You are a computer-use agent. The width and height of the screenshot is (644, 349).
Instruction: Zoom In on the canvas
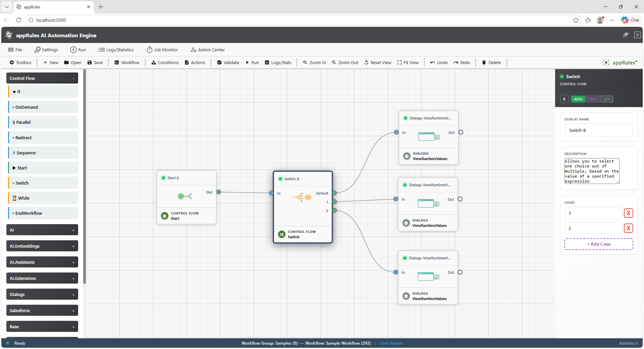pyautogui.click(x=314, y=62)
